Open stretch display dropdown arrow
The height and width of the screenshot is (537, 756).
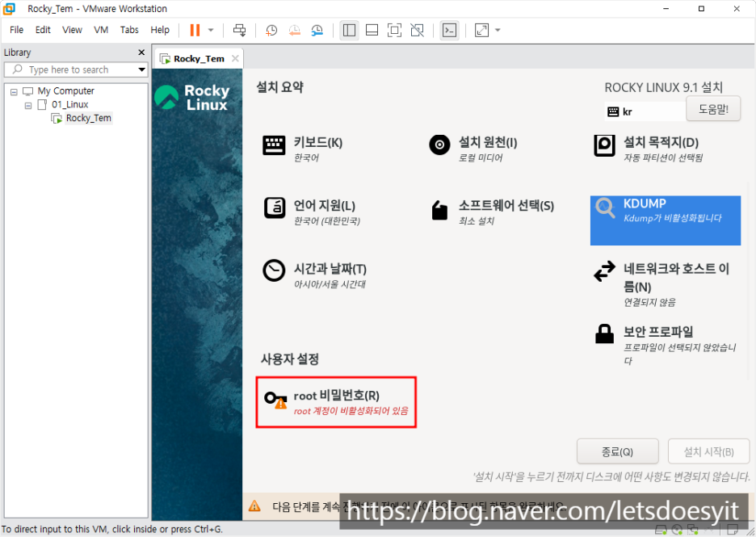click(498, 30)
